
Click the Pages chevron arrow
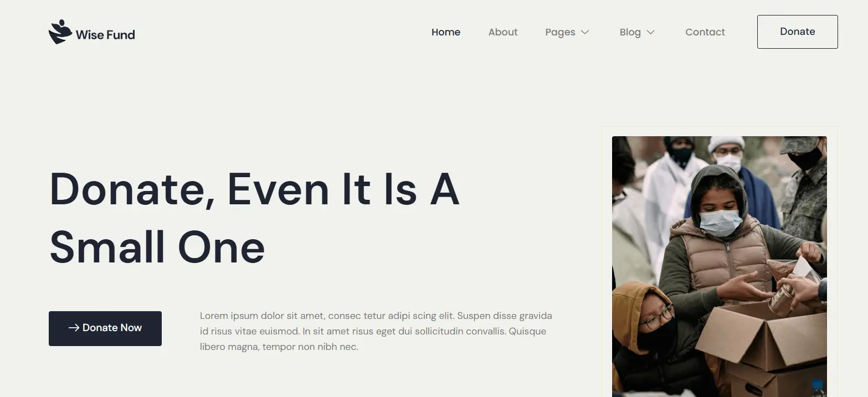click(x=585, y=32)
